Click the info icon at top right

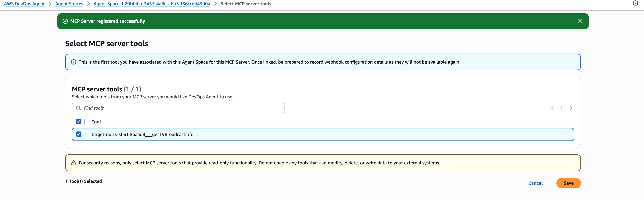pos(635,3)
